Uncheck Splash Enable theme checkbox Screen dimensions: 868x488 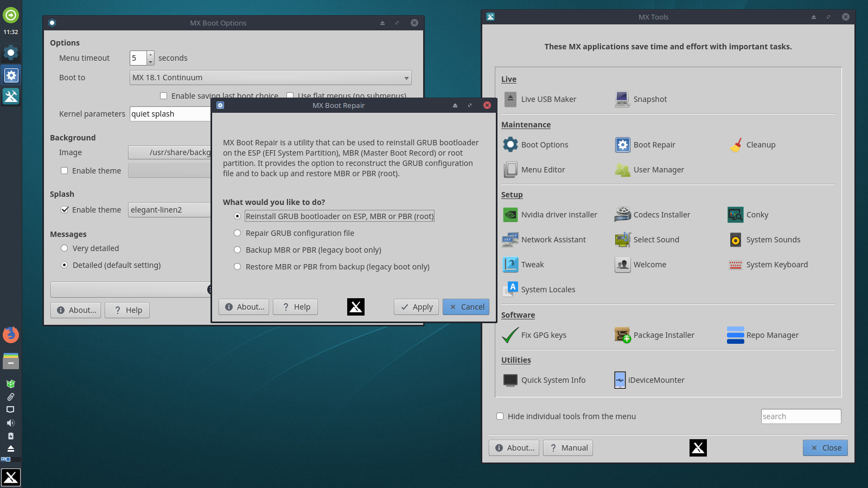coord(91,210)
